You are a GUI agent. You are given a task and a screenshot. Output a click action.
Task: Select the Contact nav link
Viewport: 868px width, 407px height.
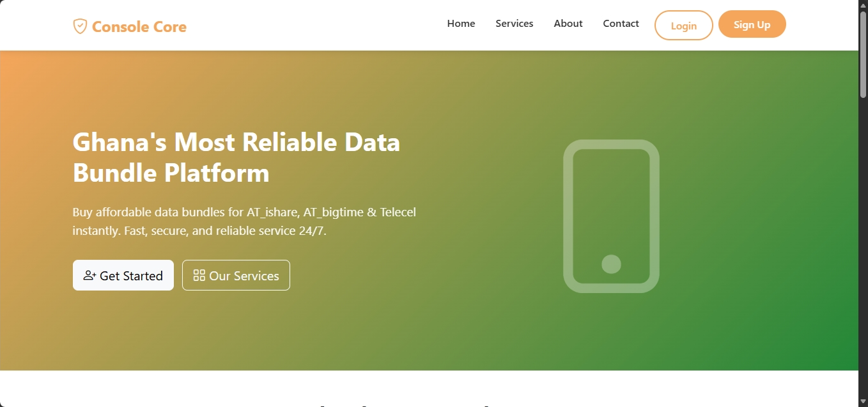(621, 24)
